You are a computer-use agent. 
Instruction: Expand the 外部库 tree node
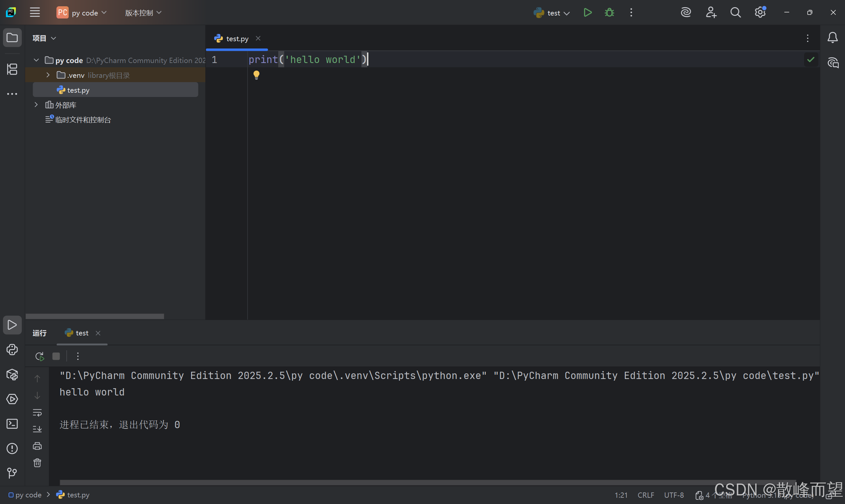pos(36,105)
